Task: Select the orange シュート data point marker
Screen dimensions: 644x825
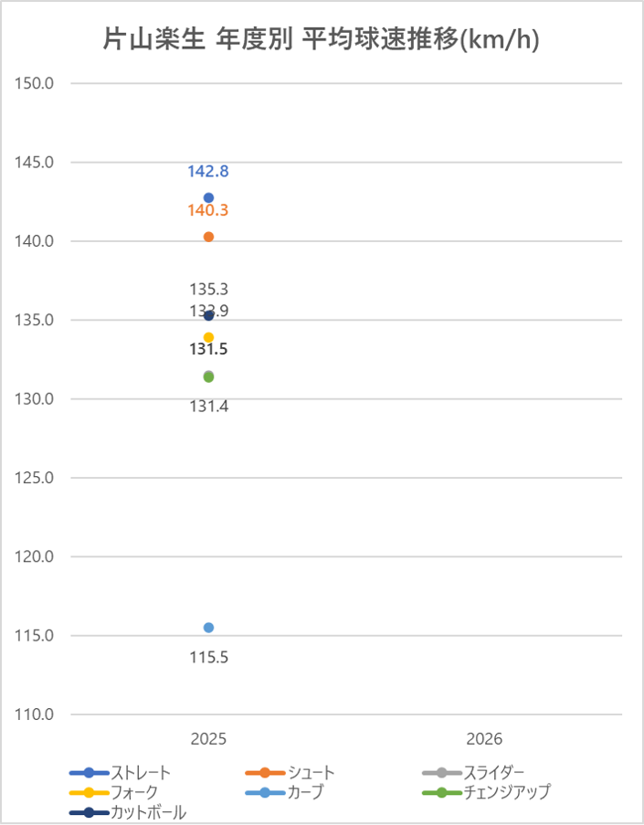Action: click(x=208, y=237)
